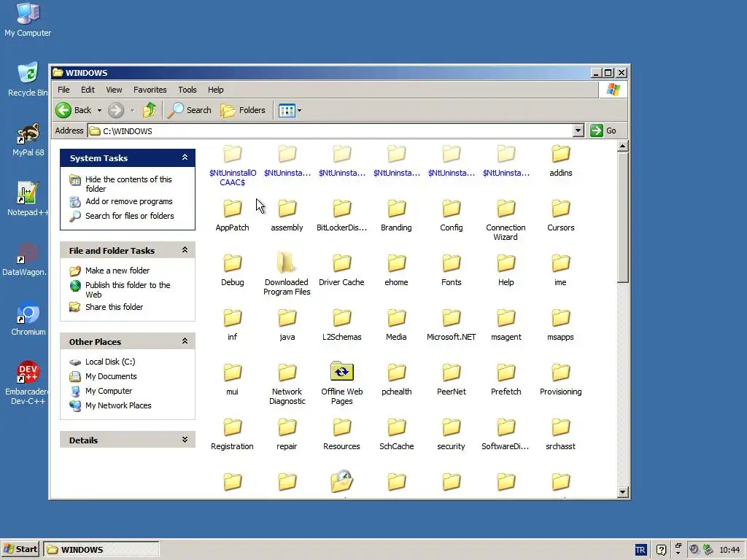
Task: Expand the Details panel
Action: pos(185,440)
